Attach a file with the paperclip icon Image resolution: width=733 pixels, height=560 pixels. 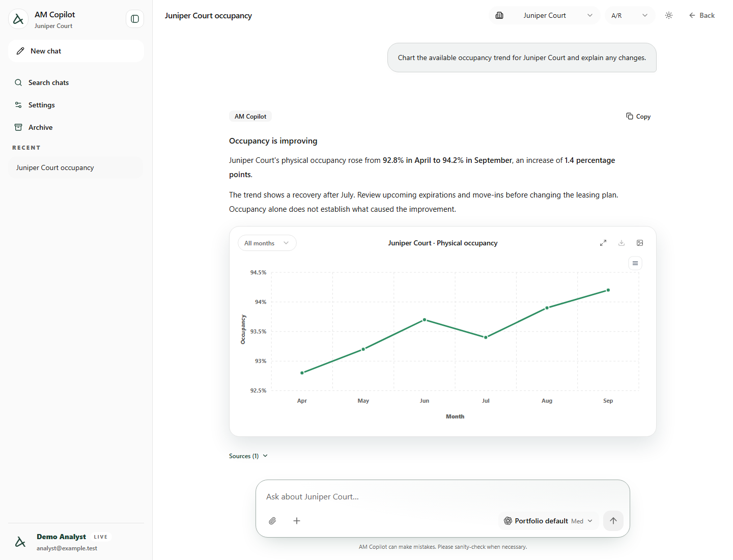tap(273, 521)
